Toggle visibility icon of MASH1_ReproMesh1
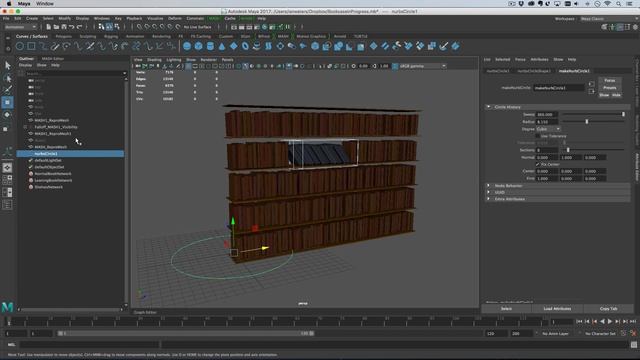 click(31, 133)
